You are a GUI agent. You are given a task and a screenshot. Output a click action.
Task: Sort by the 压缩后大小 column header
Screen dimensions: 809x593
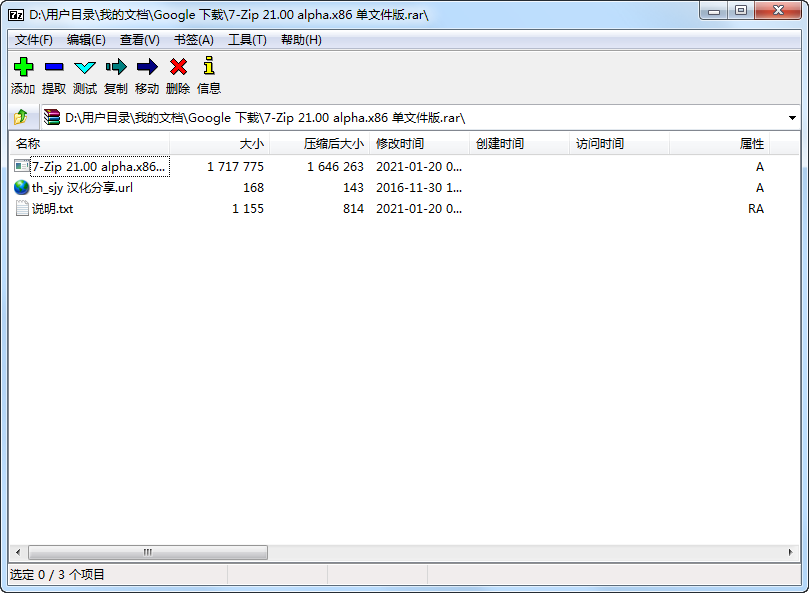click(319, 143)
